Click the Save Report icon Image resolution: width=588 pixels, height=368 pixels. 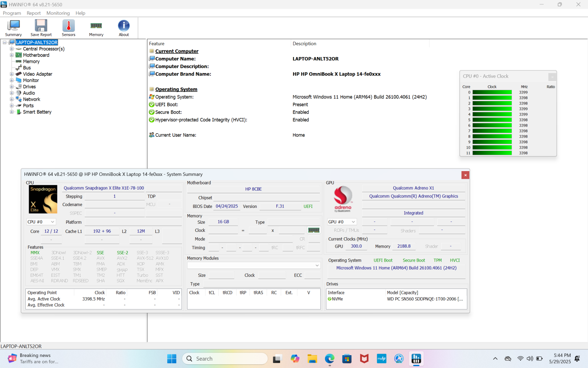click(x=41, y=28)
